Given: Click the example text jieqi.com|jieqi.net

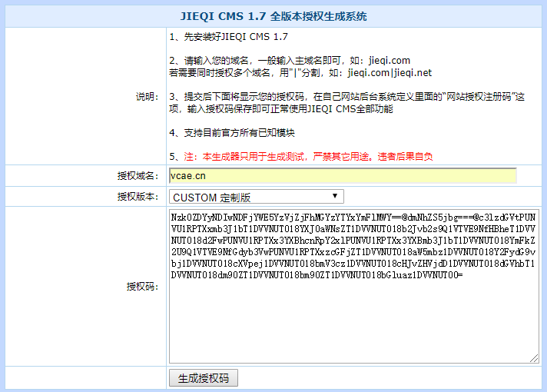Looking at the screenshot, I should point(390,73).
